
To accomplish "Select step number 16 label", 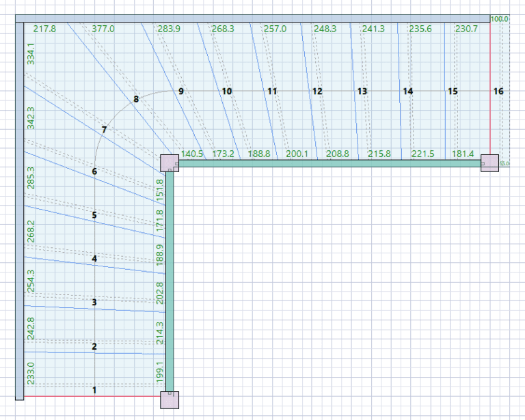I will tap(498, 91).
